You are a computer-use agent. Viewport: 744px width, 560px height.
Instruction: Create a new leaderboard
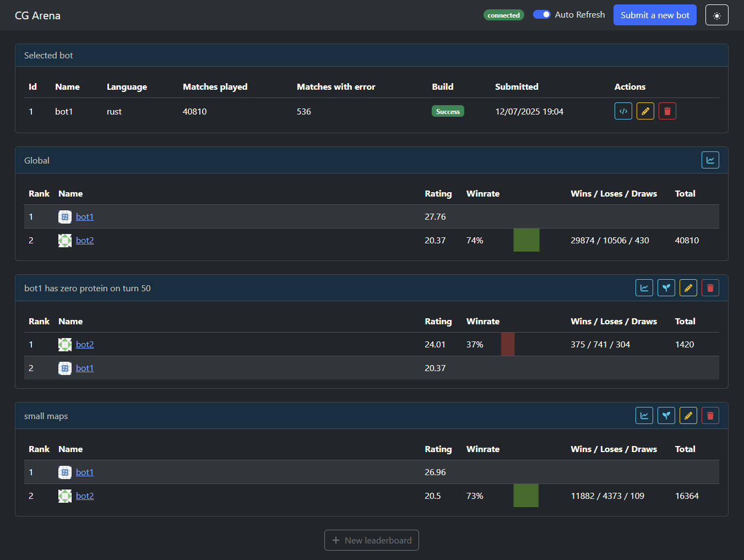point(371,540)
